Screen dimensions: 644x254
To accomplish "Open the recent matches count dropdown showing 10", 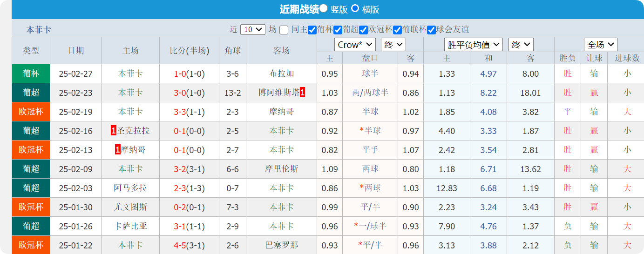I will click(x=253, y=29).
